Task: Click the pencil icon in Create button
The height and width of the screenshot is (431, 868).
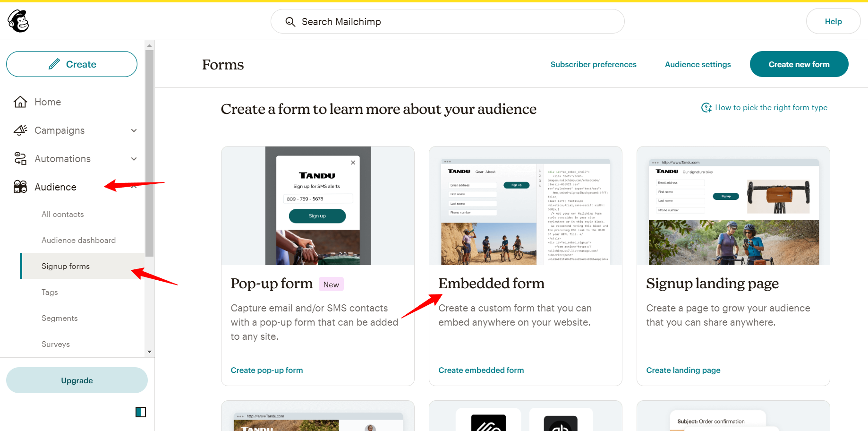Action: [x=54, y=64]
